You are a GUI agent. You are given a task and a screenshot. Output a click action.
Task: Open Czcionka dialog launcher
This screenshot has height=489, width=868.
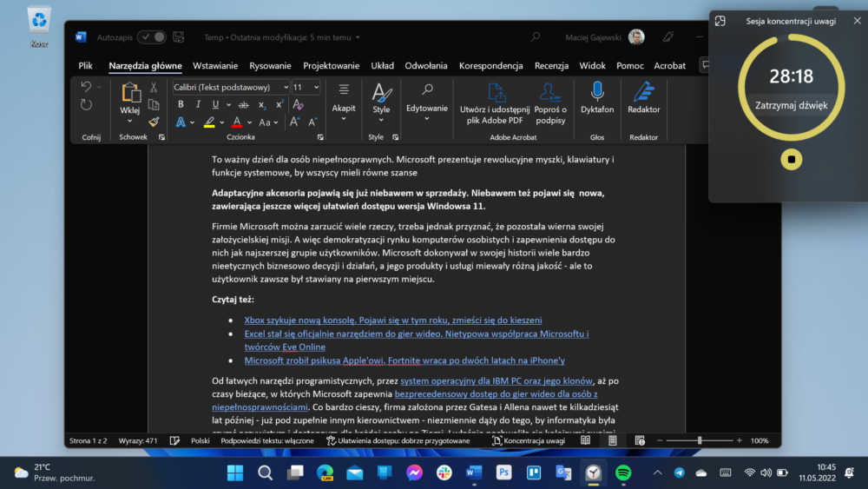(320, 137)
